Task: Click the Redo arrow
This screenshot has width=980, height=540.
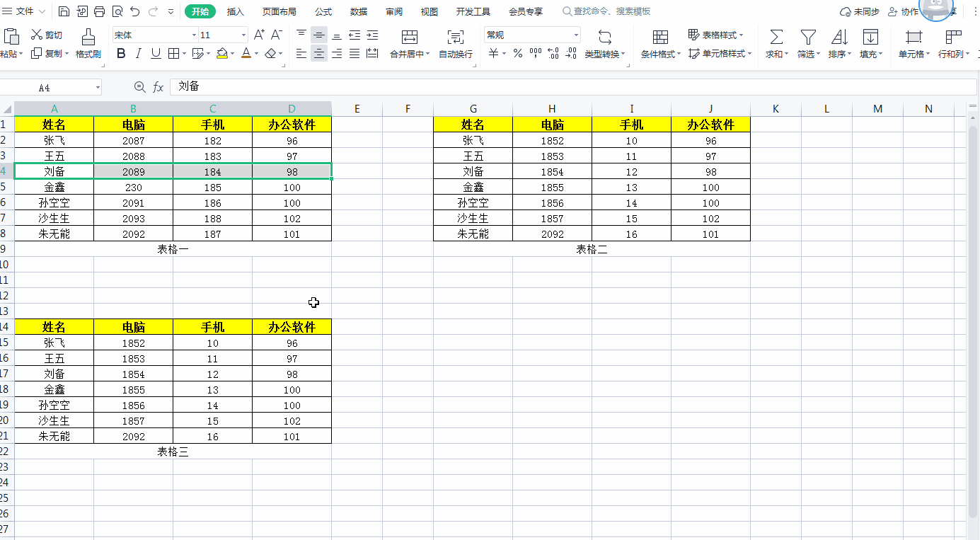Action: click(x=153, y=11)
